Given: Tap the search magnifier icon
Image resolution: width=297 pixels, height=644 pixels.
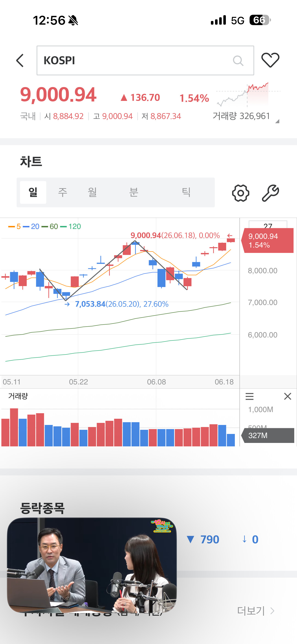Looking at the screenshot, I should tap(238, 61).
